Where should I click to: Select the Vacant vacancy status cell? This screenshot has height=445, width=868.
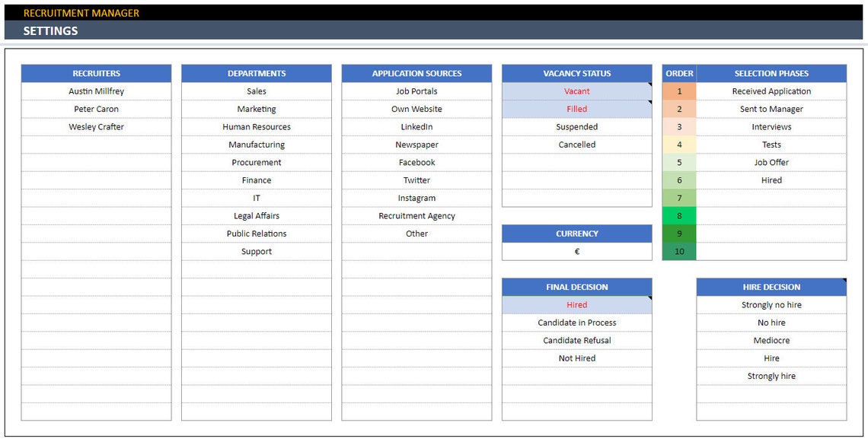[x=577, y=91]
